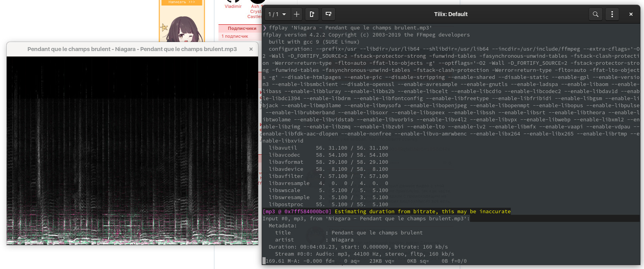The image size is (644, 269).
Task: Click the 'artist : Niagara' metadata line
Action: 314,240
